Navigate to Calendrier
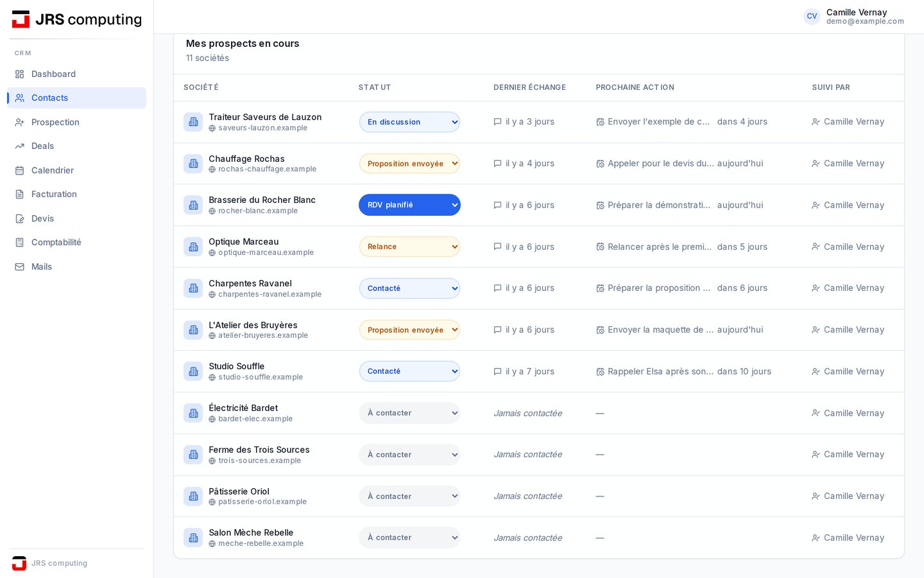 coord(77,170)
